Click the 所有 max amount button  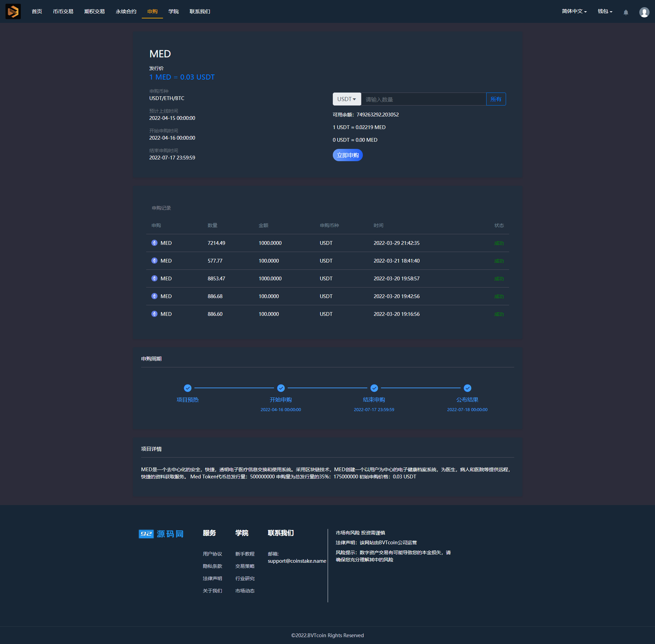click(496, 99)
